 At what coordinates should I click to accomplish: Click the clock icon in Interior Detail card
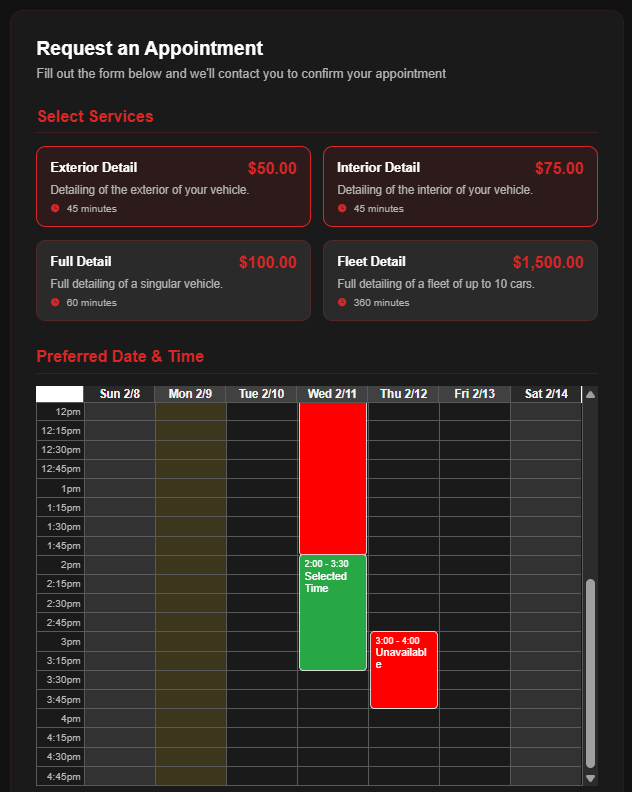click(x=342, y=208)
